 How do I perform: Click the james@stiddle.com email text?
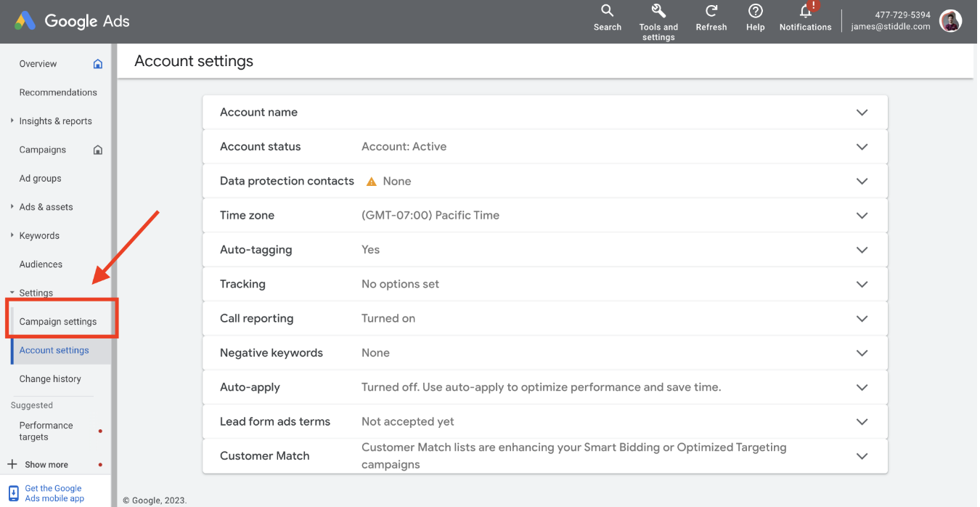point(891,27)
